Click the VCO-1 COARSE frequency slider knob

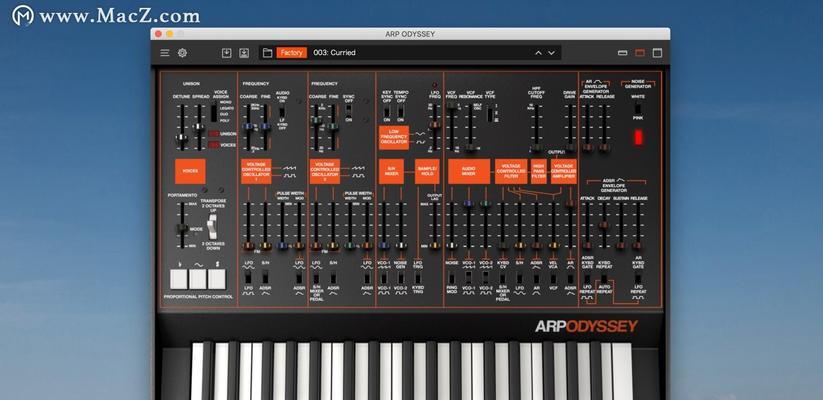[248, 127]
